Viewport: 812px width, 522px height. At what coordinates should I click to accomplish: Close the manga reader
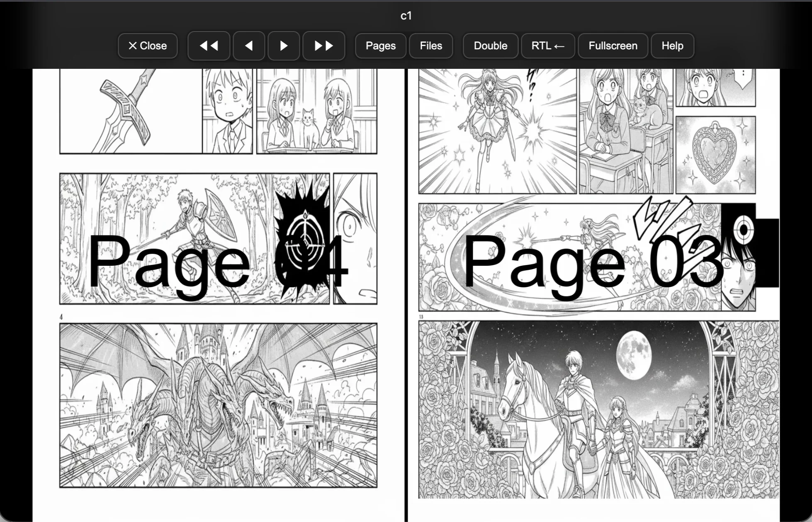[x=148, y=46]
